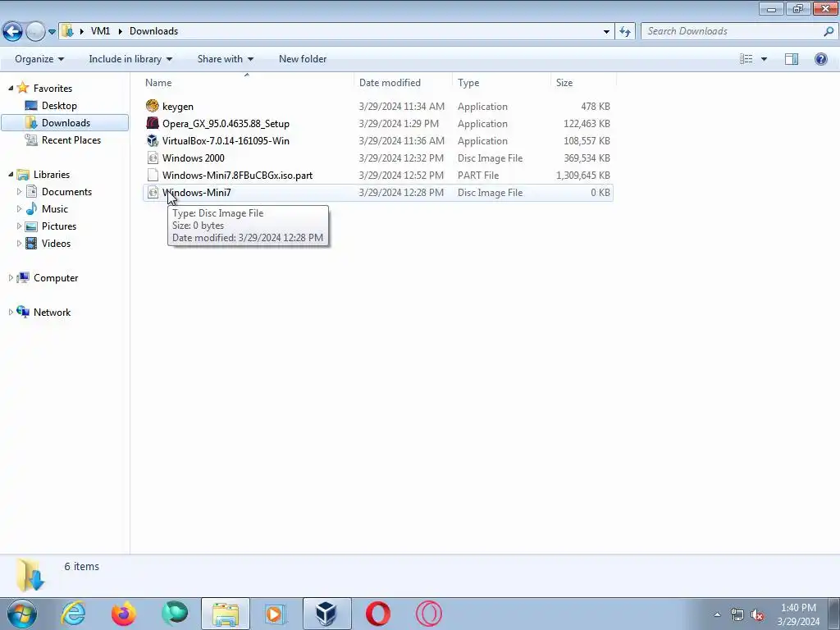Click 369,534 KB size cell

pos(587,158)
